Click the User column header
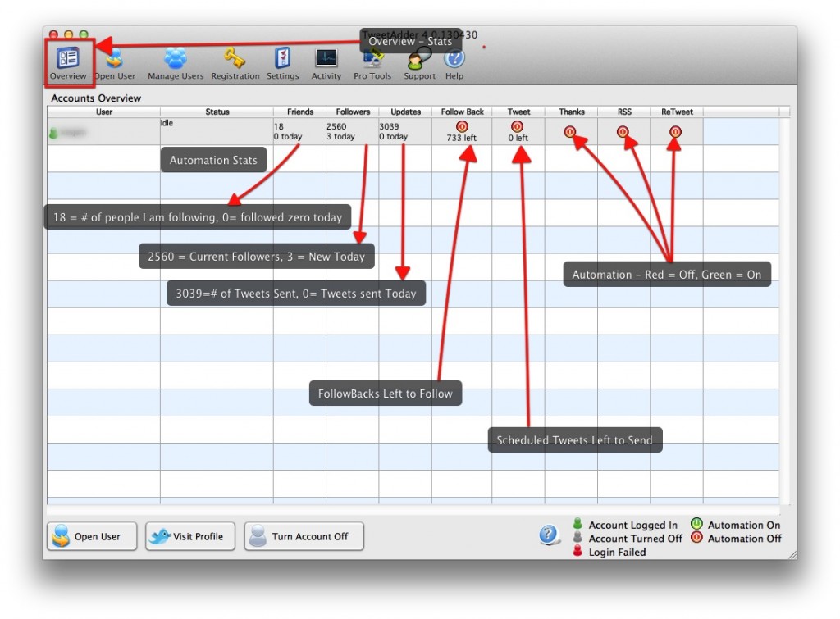 pos(103,112)
